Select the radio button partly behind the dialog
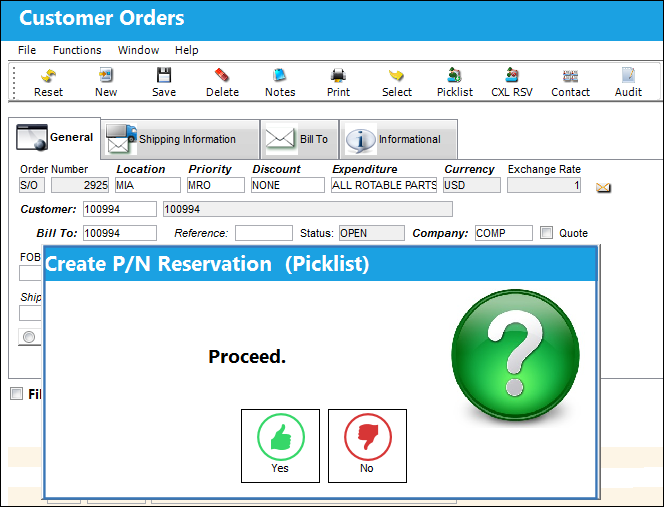Screen dimensions: 664x507 point(29,337)
